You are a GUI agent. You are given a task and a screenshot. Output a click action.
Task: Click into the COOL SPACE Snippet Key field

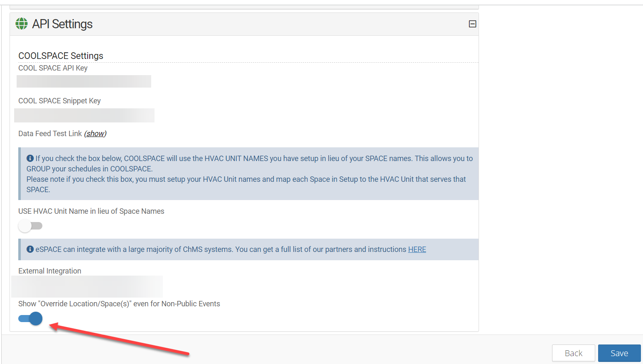tap(84, 115)
